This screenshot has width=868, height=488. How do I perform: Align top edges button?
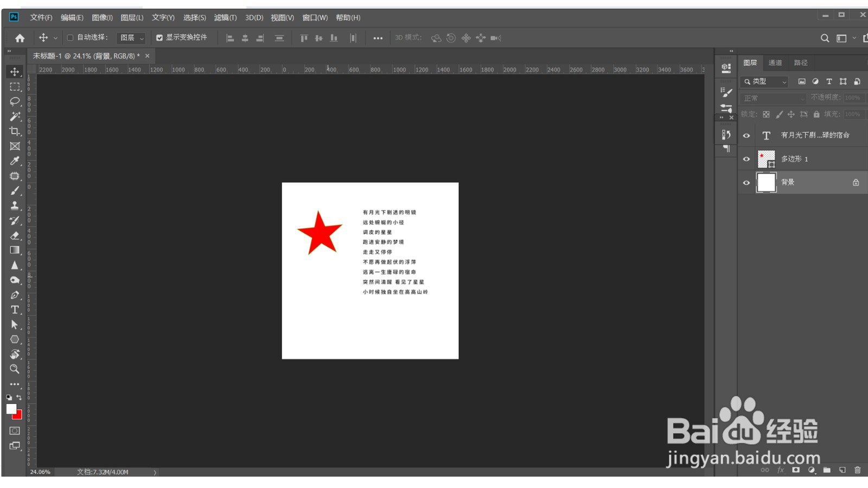[x=304, y=38]
